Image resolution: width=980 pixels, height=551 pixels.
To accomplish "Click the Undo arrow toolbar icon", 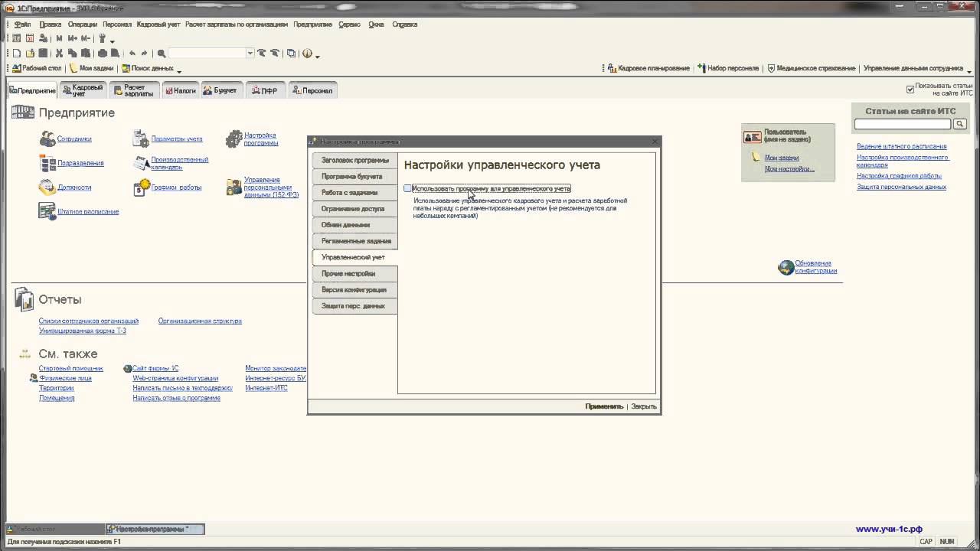I will coord(132,54).
